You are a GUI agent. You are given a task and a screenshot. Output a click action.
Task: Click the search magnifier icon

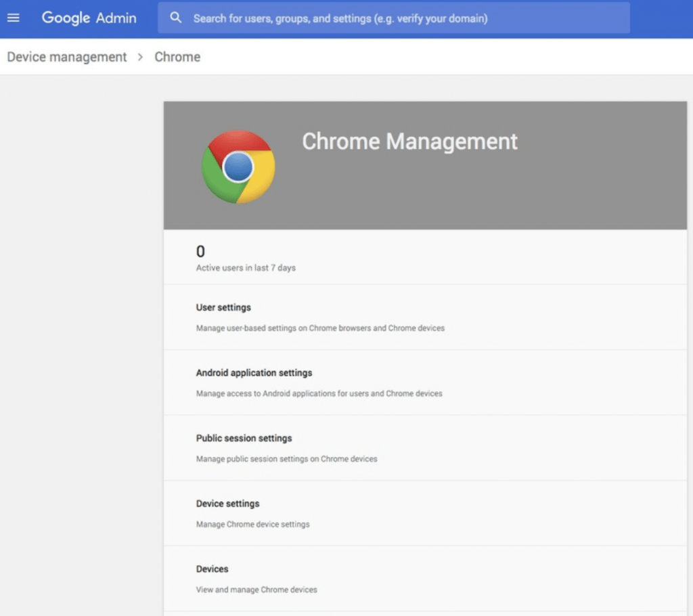point(175,18)
